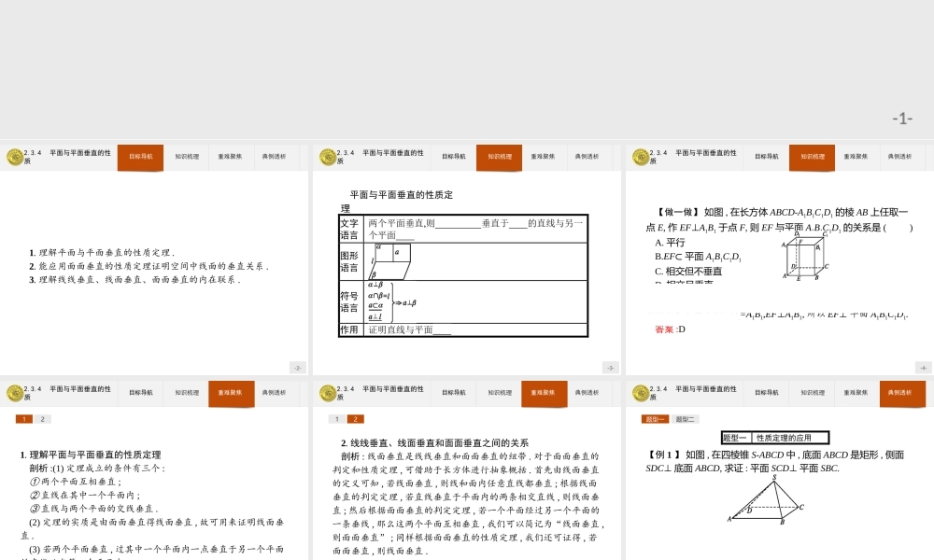934x560 pixels.
Task: Click the owl emblem on the 知识梳理 slide
Action: (326, 157)
